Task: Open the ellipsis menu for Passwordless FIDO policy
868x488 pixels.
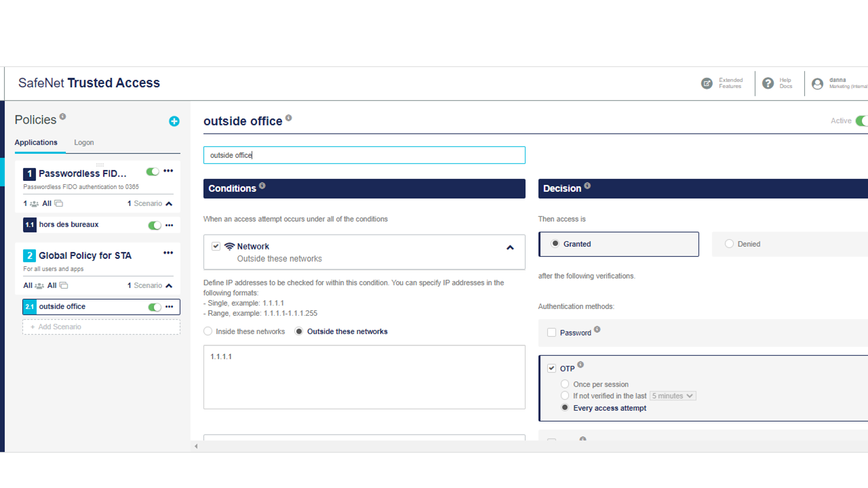Action: click(168, 171)
